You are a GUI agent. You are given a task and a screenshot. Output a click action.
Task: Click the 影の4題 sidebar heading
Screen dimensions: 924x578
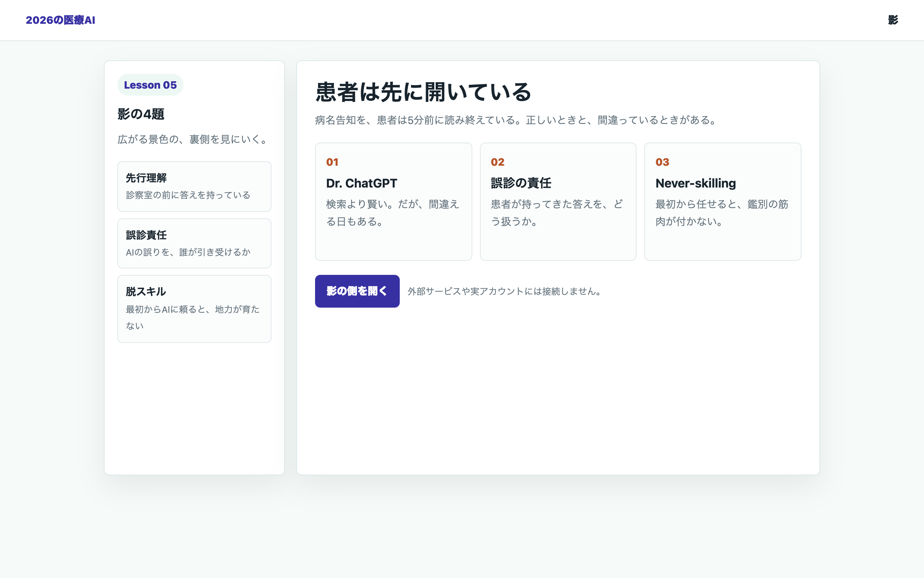coord(141,114)
